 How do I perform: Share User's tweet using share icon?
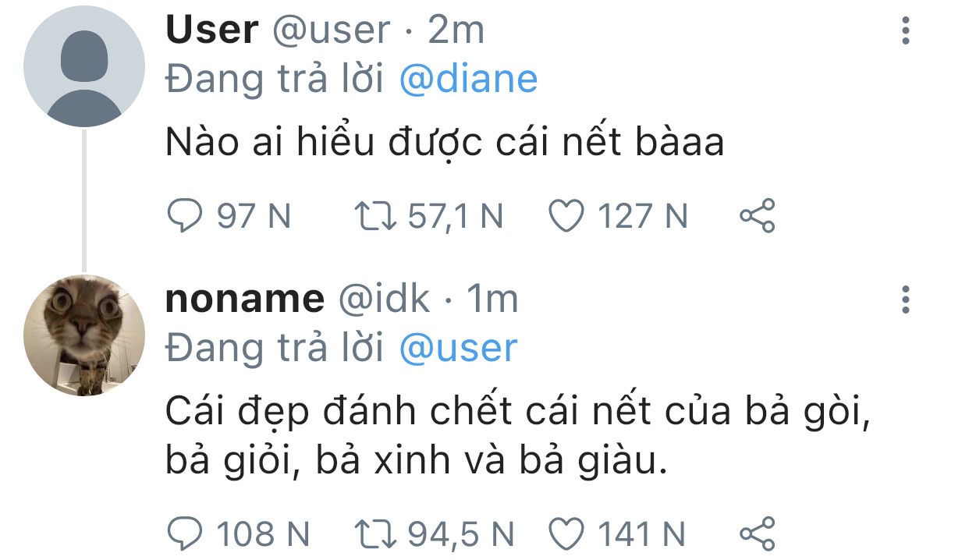tap(757, 216)
